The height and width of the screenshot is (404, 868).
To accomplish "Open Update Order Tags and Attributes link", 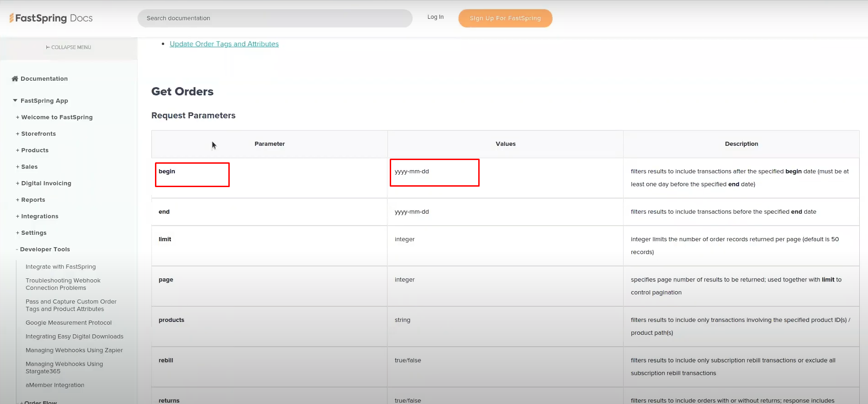I will [x=224, y=44].
